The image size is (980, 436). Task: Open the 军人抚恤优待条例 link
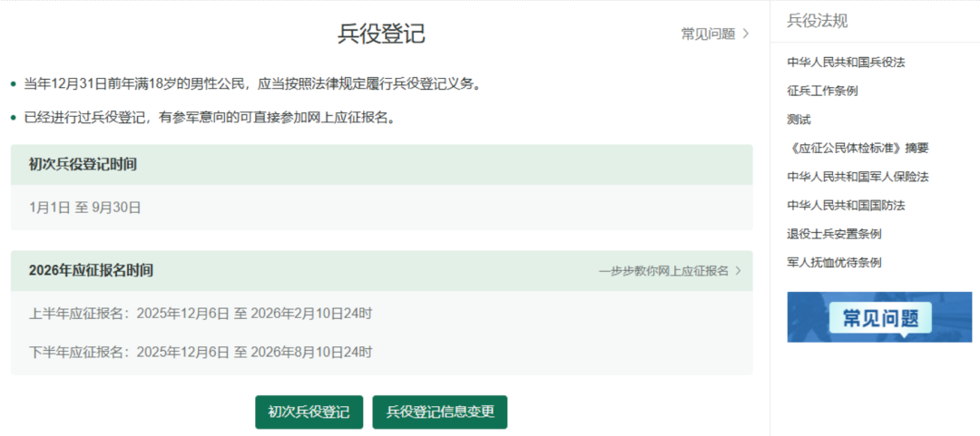point(834,262)
